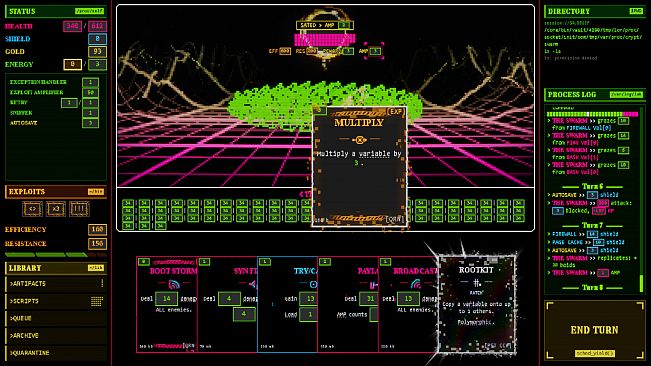Screen dimensions: 651x366
Task: Click the Exploit Amplifier status row
Action: (54, 92)
